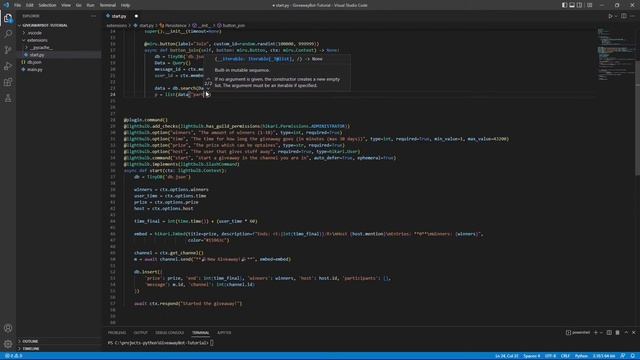The image size is (640, 360).
Task: Open the File menu
Action: [18, 5]
